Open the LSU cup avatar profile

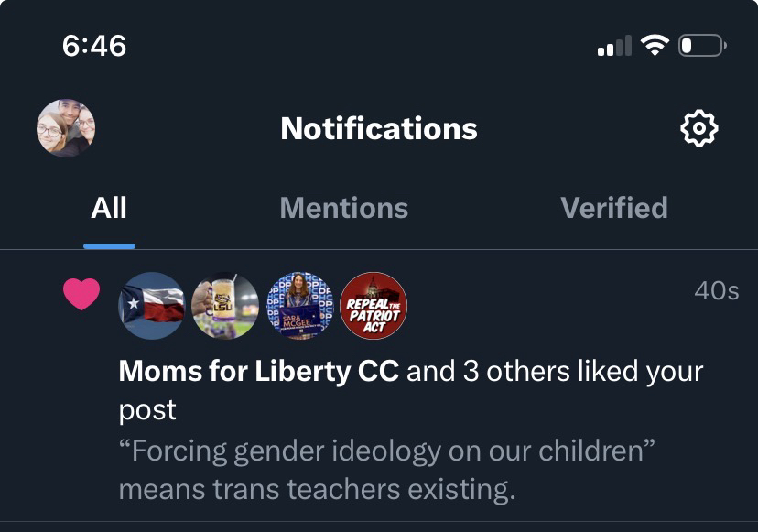pos(225,306)
